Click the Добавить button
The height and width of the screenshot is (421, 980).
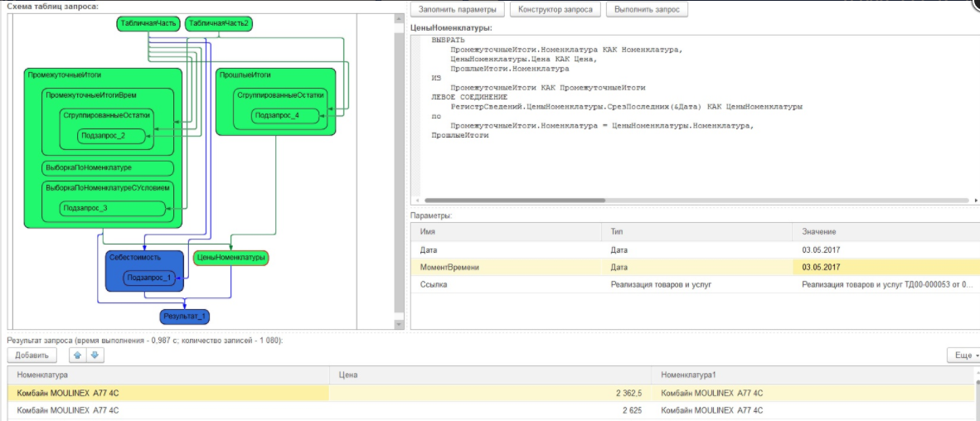pos(32,356)
